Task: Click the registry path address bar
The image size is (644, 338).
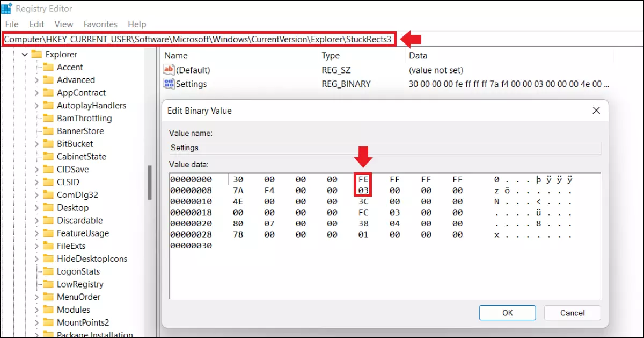Action: point(200,39)
